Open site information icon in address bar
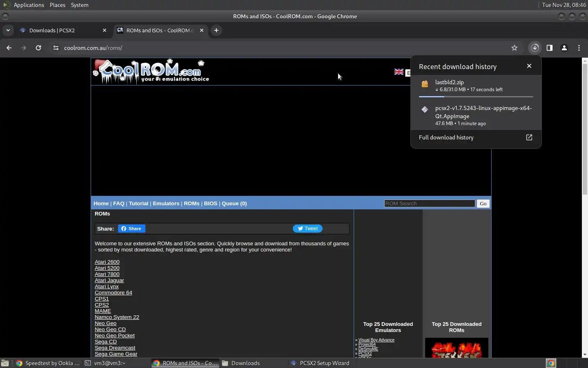This screenshot has height=368, width=588. click(x=56, y=48)
